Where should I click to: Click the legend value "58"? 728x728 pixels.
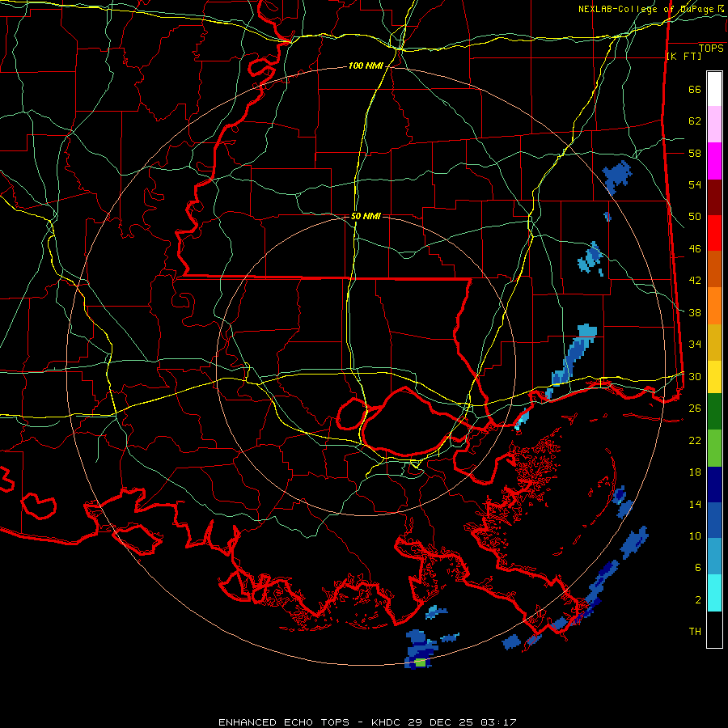(x=695, y=153)
